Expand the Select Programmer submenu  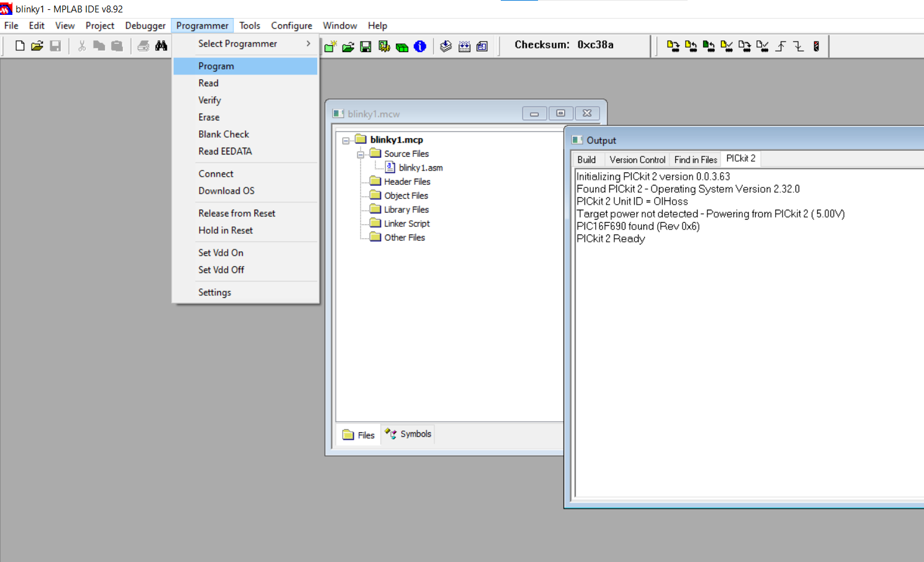246,43
